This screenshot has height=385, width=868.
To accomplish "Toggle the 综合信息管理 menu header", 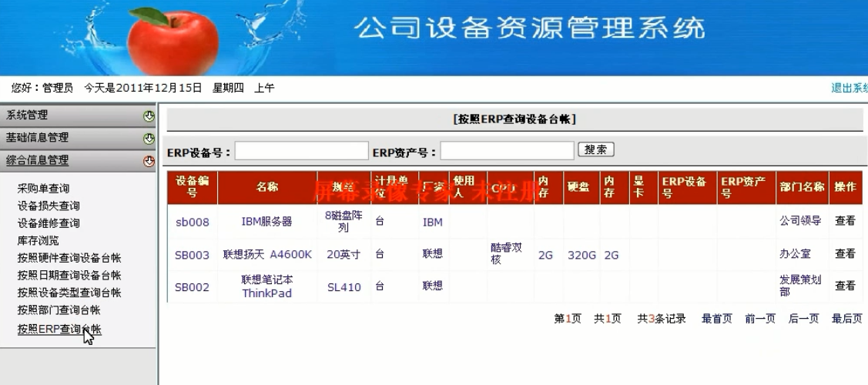I will pos(38,160).
